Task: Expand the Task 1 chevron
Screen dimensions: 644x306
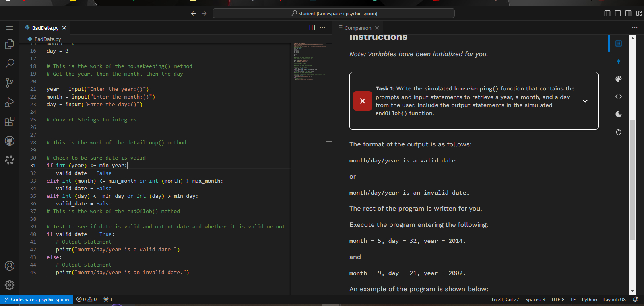Action: 585,101
